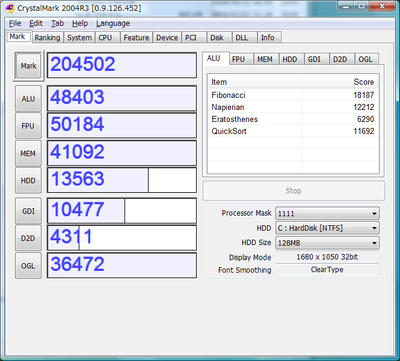
Task: Click the Score column header
Action: (x=340, y=82)
